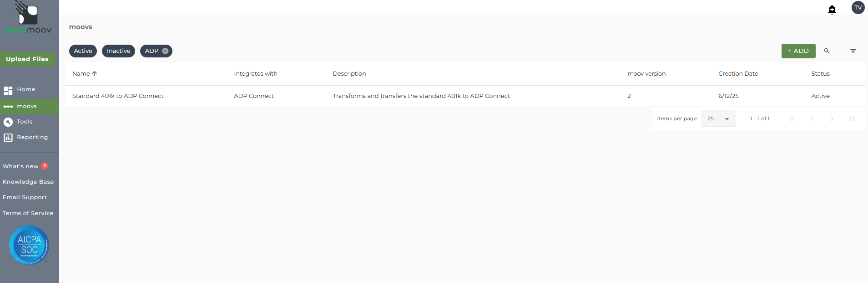This screenshot has height=283, width=868.
Task: Click the 6/12/25 creation date cell
Action: click(x=729, y=96)
